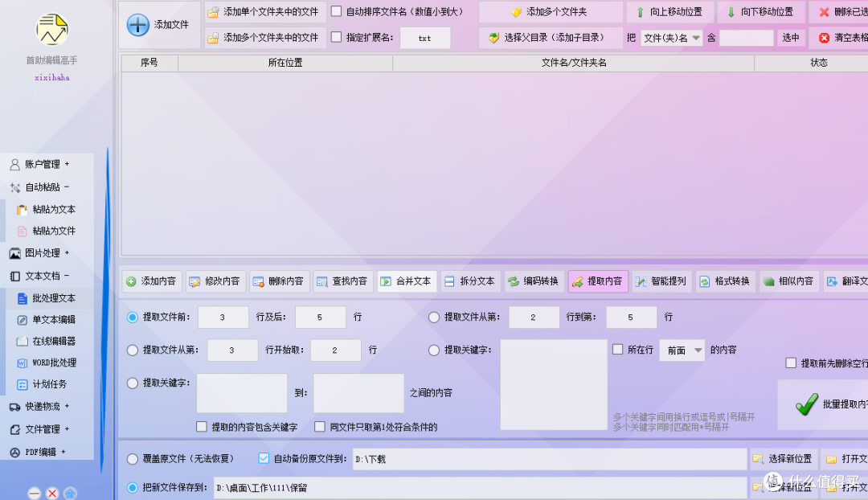868x500 pixels.
Task: Enable 自动排序文件名 checkbox
Action: (336, 11)
